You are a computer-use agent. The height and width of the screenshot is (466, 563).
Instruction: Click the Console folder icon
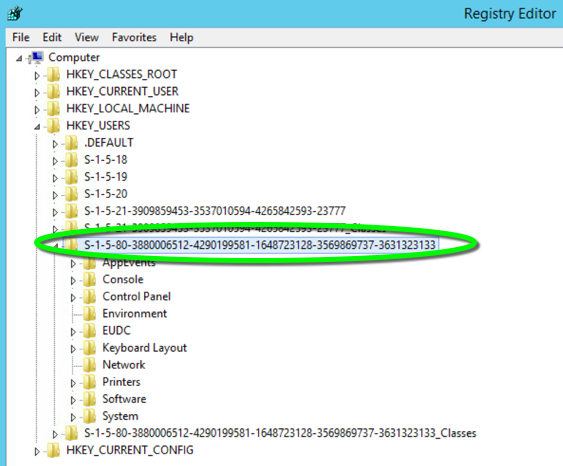click(89, 279)
